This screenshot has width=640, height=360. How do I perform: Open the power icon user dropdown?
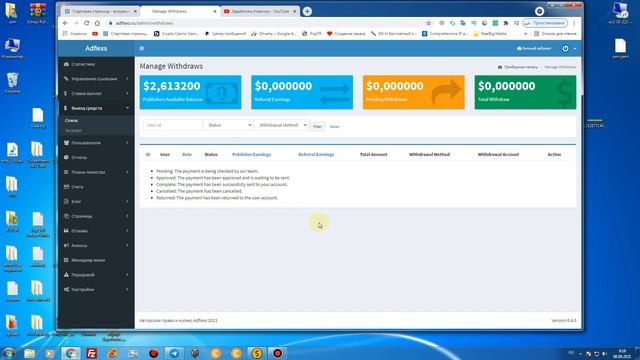569,48
